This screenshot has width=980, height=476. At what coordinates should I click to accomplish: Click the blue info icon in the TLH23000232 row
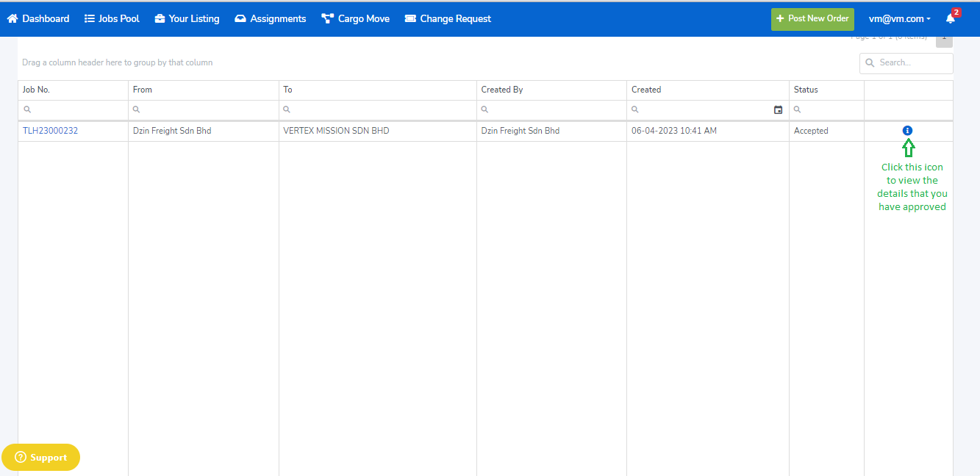[907, 131]
